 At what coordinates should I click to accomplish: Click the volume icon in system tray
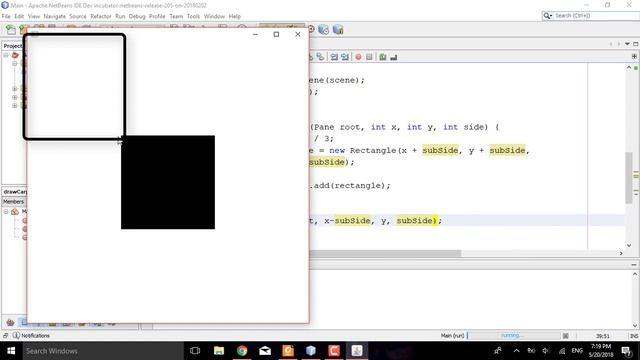546,351
